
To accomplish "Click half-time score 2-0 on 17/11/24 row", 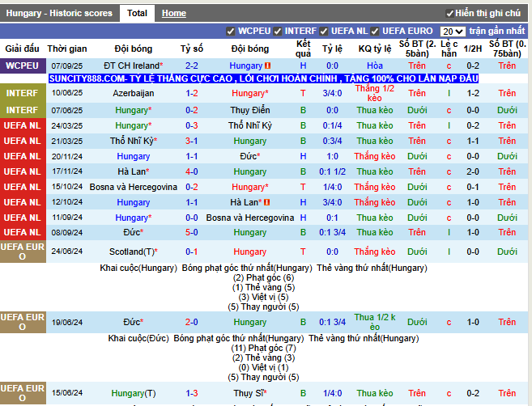I will pyautogui.click(x=473, y=171).
